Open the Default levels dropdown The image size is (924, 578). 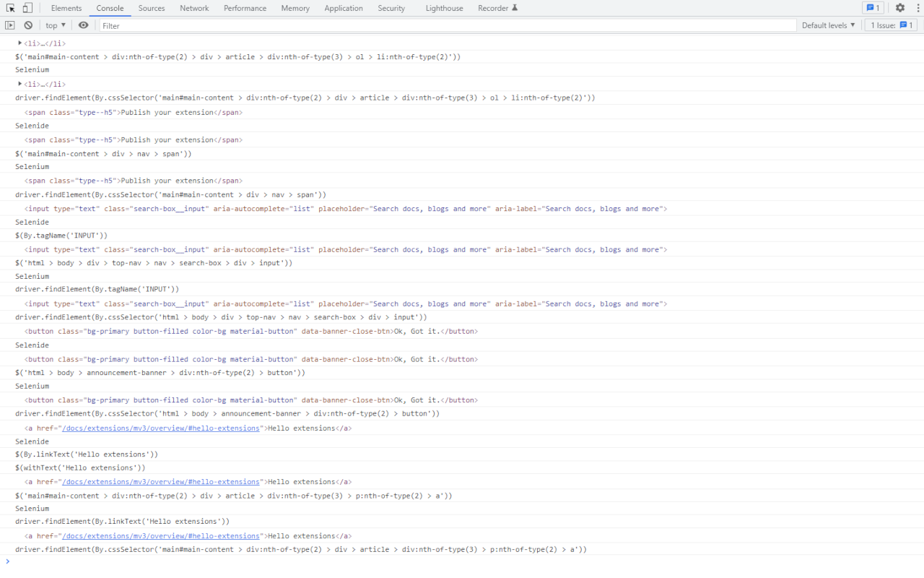[x=828, y=25]
